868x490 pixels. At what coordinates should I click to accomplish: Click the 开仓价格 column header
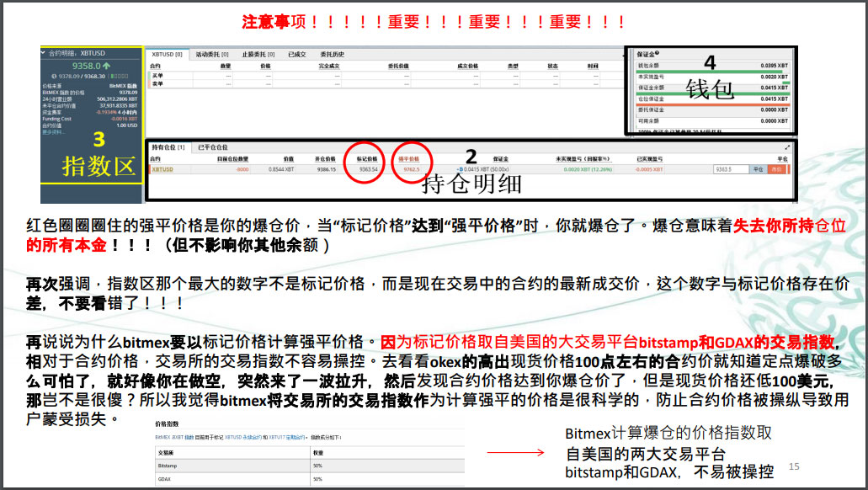coord(325,159)
